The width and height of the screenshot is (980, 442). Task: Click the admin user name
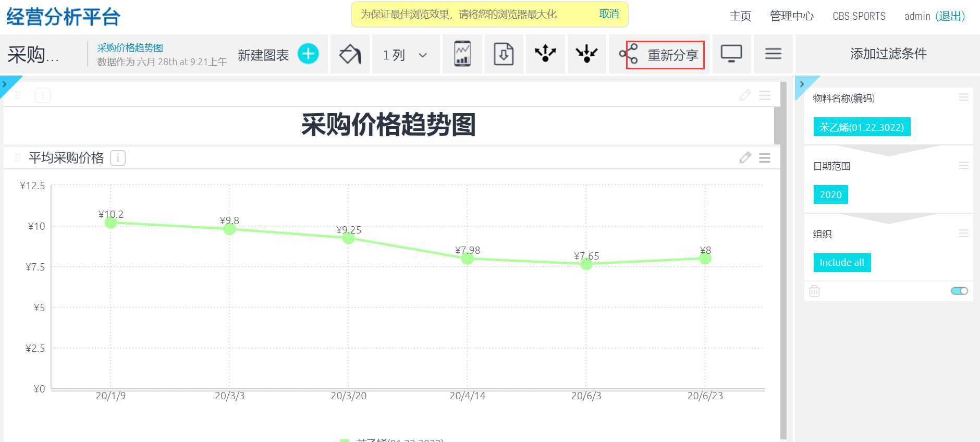click(x=917, y=16)
